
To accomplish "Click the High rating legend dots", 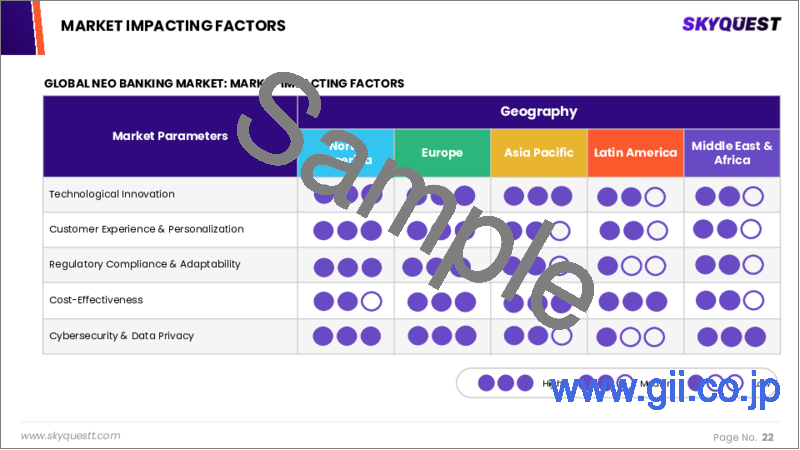I will (x=498, y=382).
